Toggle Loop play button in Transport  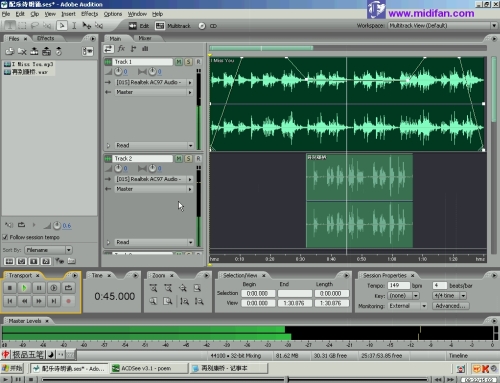68,288
